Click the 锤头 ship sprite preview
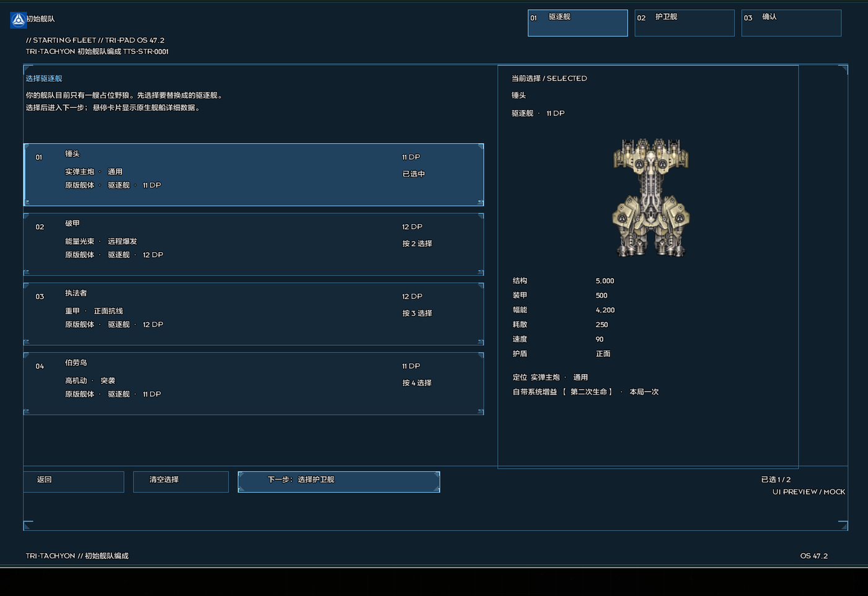This screenshot has width=868, height=596. click(x=650, y=197)
